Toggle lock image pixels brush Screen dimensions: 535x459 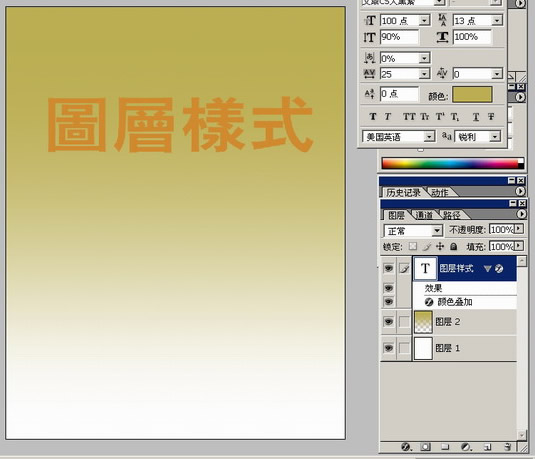pyautogui.click(x=427, y=246)
